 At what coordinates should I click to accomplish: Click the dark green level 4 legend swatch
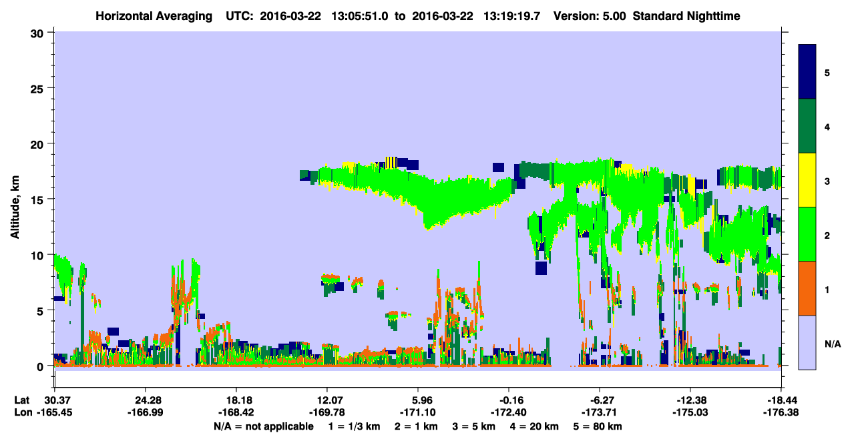pyautogui.click(x=807, y=126)
